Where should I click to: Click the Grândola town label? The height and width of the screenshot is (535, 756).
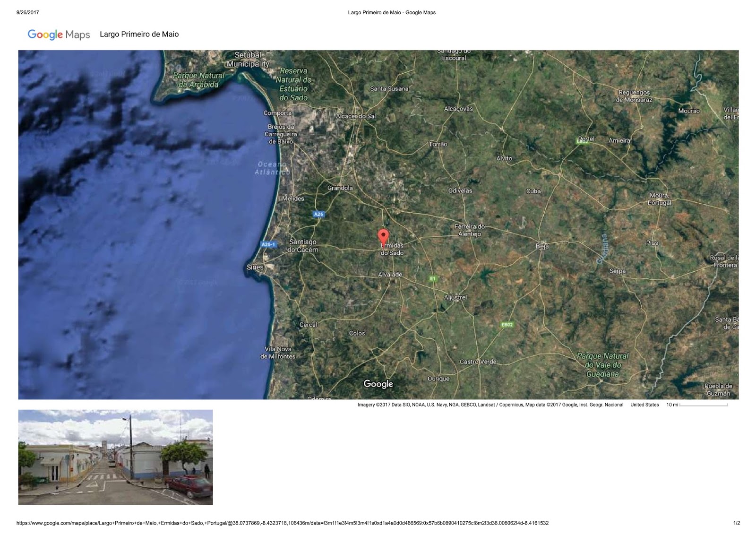click(340, 188)
